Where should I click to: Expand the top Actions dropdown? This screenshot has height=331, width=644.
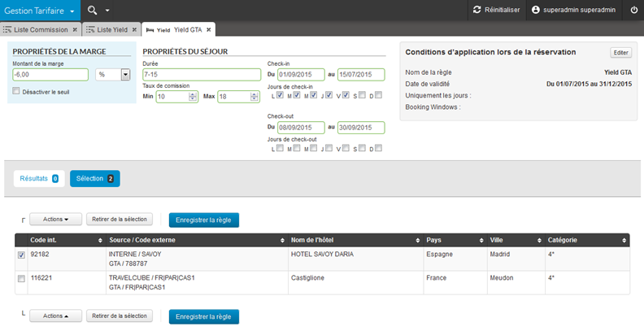coord(55,219)
